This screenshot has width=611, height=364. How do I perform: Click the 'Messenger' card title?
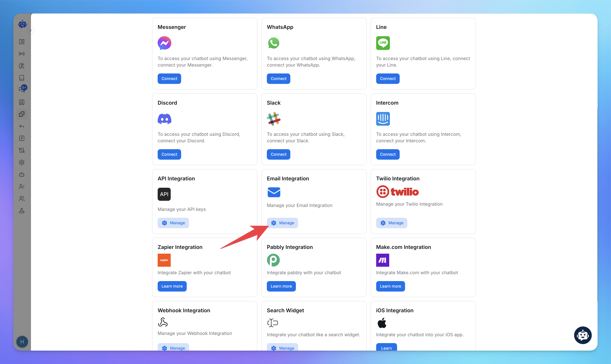click(x=172, y=27)
